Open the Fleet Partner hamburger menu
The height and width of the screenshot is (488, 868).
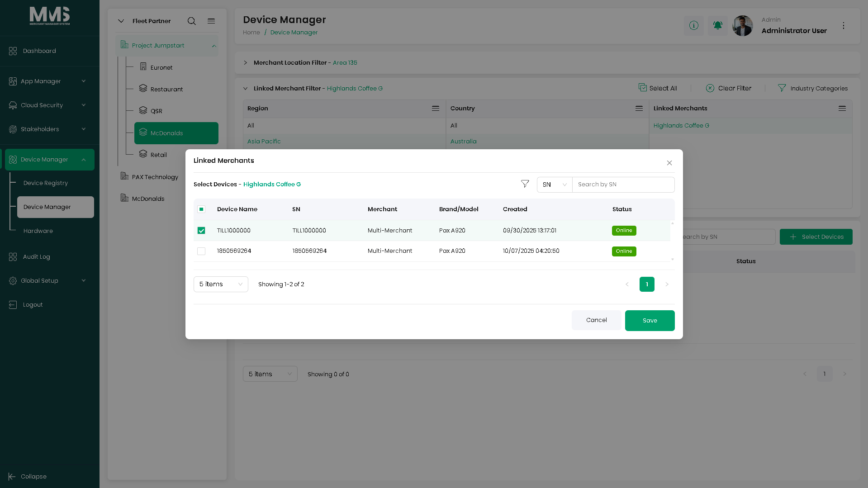click(x=211, y=21)
